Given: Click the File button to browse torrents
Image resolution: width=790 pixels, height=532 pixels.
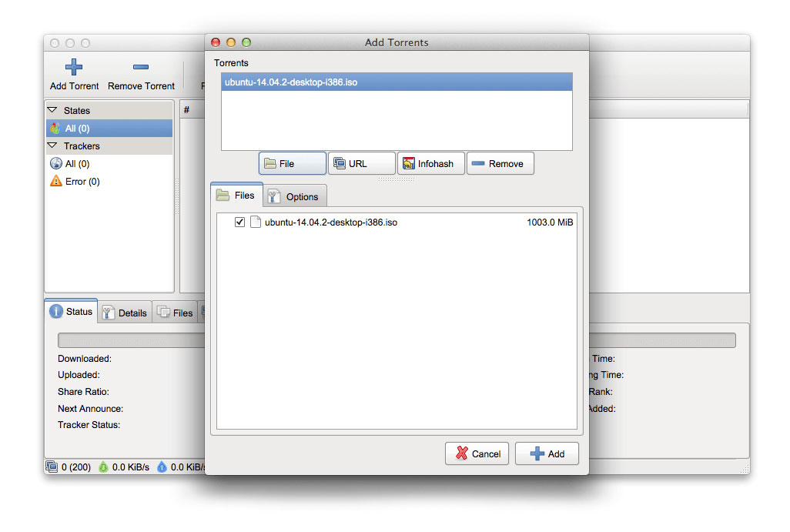Looking at the screenshot, I should coord(293,163).
